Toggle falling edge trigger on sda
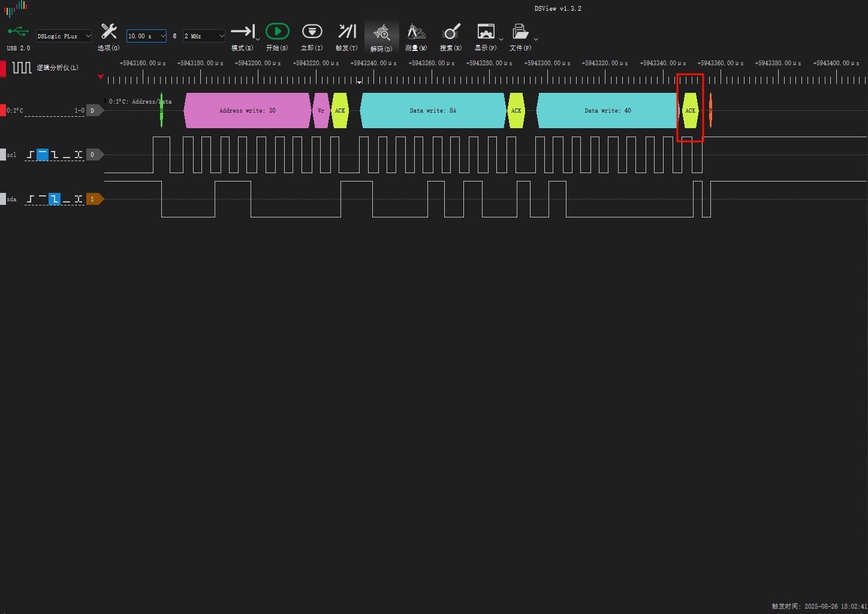This screenshot has height=614, width=868. pyautogui.click(x=55, y=199)
